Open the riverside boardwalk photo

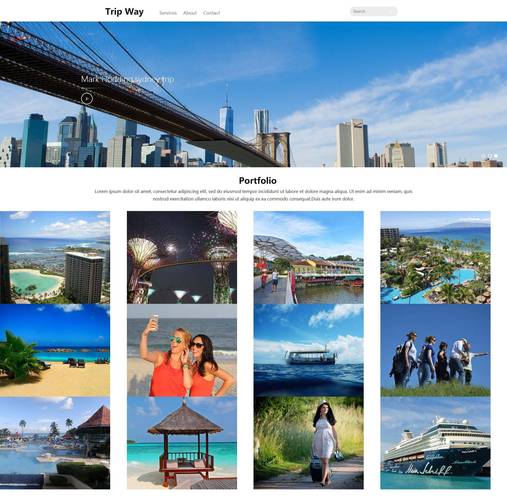tap(309, 257)
